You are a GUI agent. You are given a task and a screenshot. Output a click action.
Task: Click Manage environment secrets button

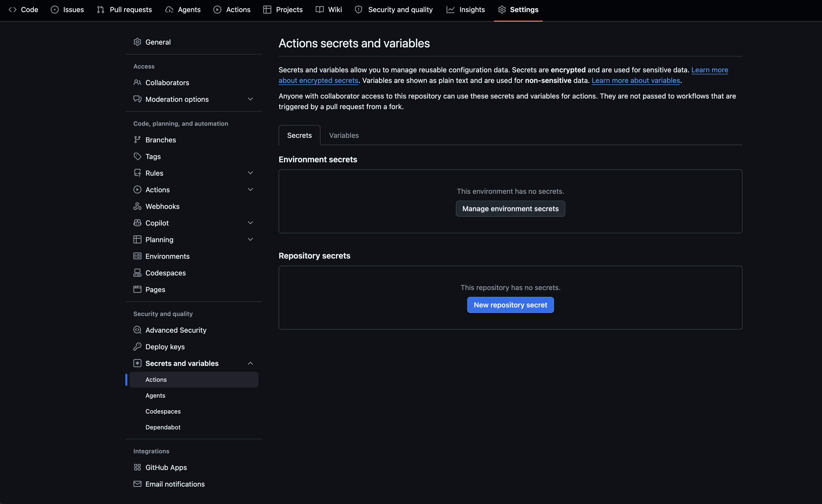(x=510, y=209)
